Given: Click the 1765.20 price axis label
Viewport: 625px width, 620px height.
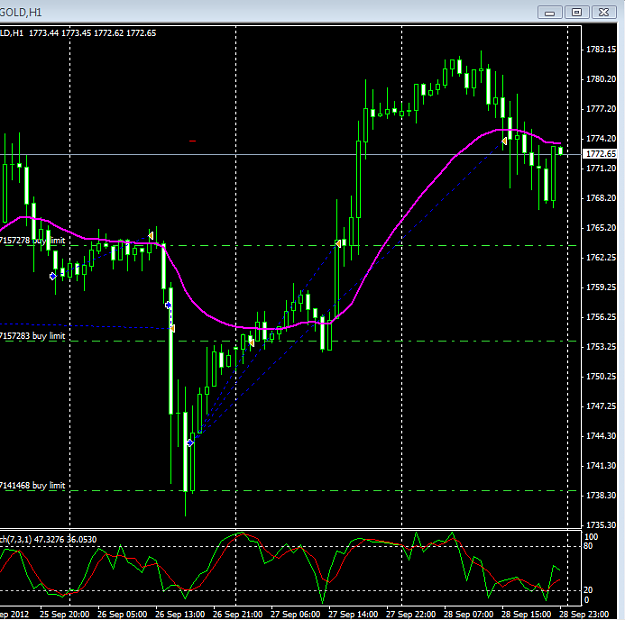Looking at the screenshot, I should (601, 228).
